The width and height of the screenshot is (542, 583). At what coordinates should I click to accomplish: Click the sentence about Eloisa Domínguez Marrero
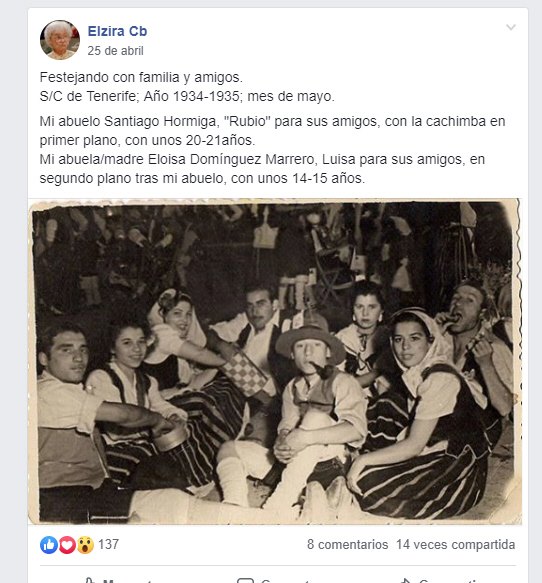pyautogui.click(x=262, y=169)
